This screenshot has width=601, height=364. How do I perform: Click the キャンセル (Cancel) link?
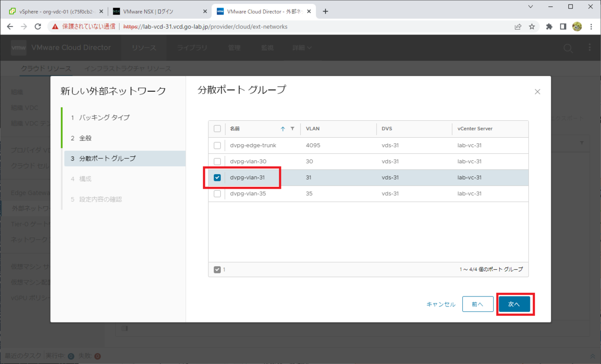point(441,304)
